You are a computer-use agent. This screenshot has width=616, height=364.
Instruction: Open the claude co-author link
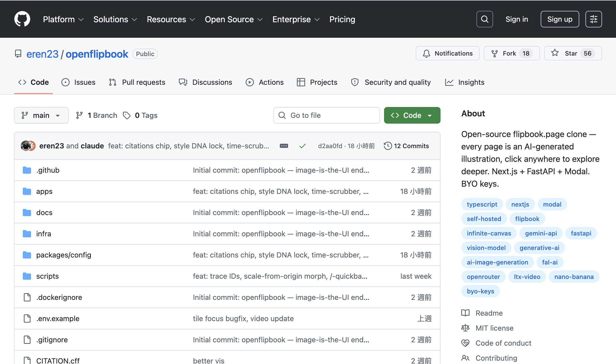[92, 146]
